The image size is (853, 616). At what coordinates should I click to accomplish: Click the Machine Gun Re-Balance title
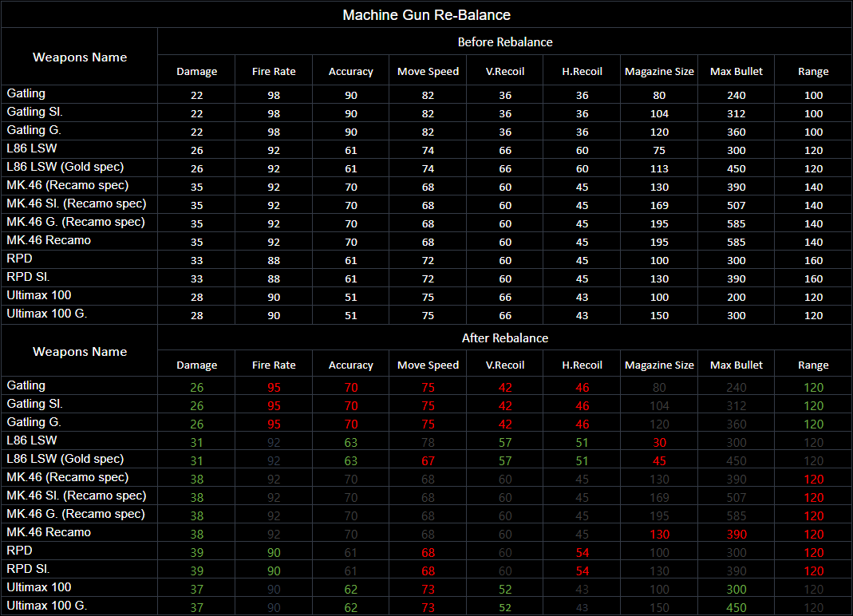point(426,15)
